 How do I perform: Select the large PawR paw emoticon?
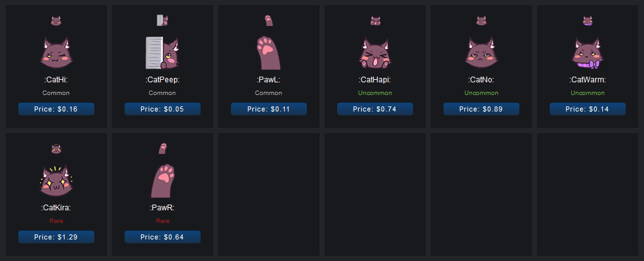click(x=162, y=181)
